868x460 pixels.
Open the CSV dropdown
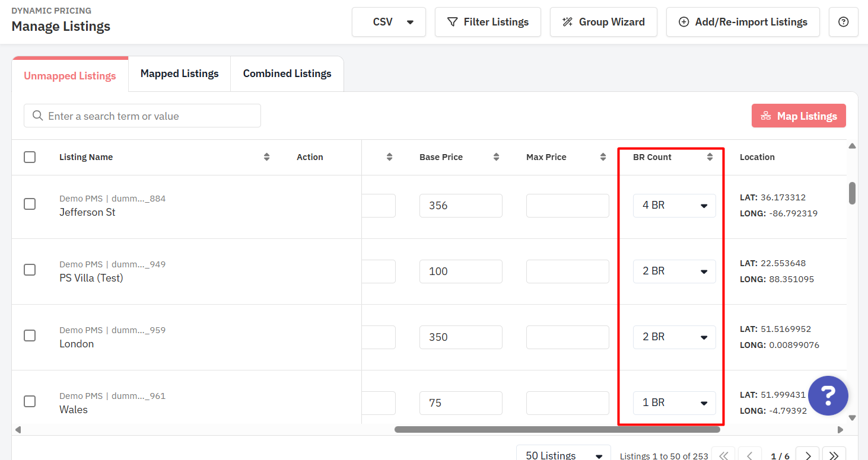389,22
